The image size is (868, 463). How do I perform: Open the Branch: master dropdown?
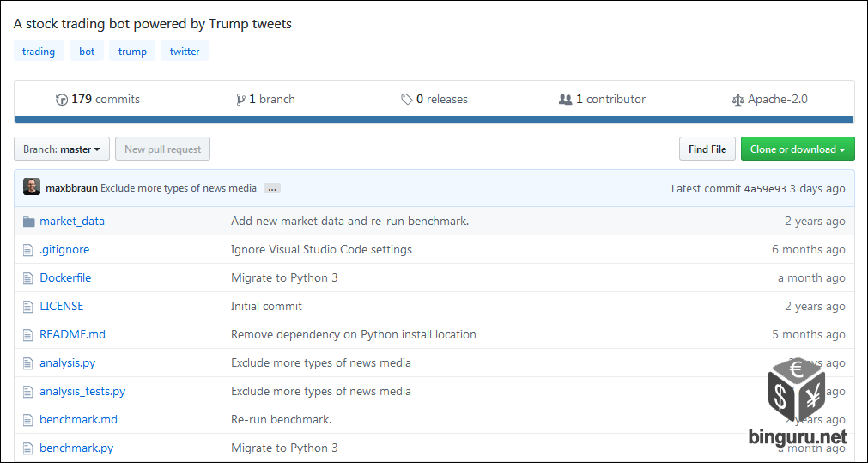click(x=62, y=149)
